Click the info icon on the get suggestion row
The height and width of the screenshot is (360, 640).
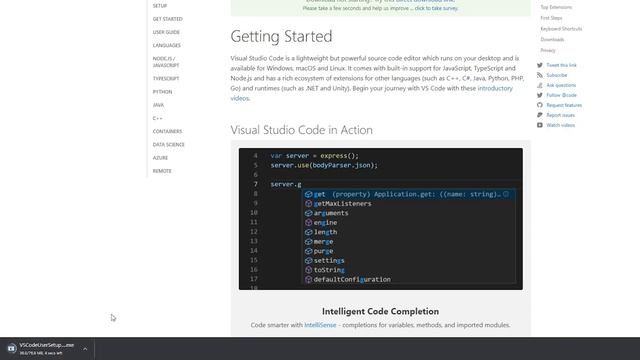coord(506,194)
